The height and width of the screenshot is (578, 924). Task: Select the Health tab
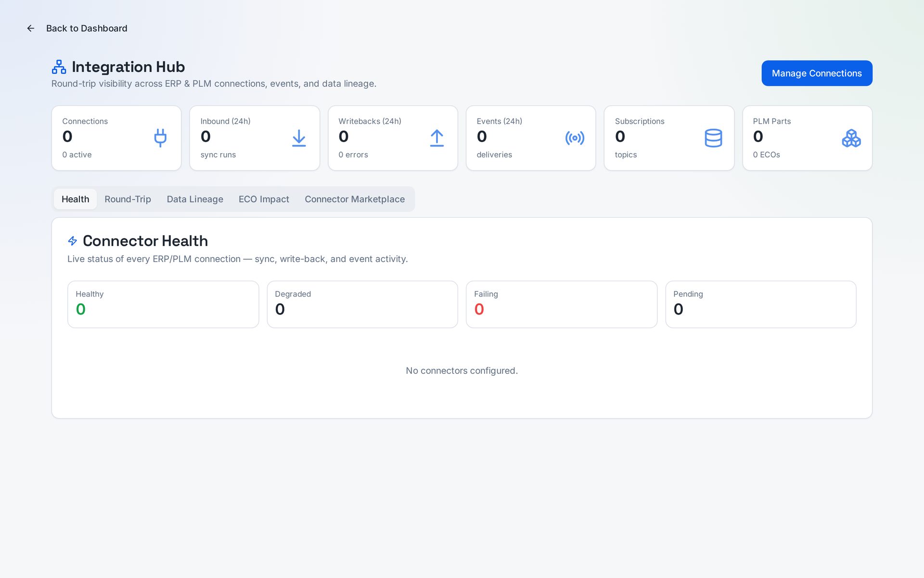pos(76,199)
